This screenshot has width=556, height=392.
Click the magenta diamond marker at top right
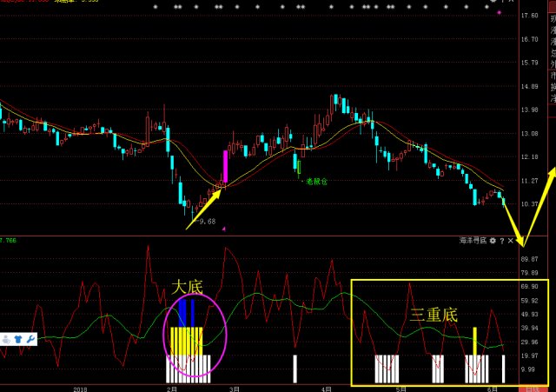(498, 14)
